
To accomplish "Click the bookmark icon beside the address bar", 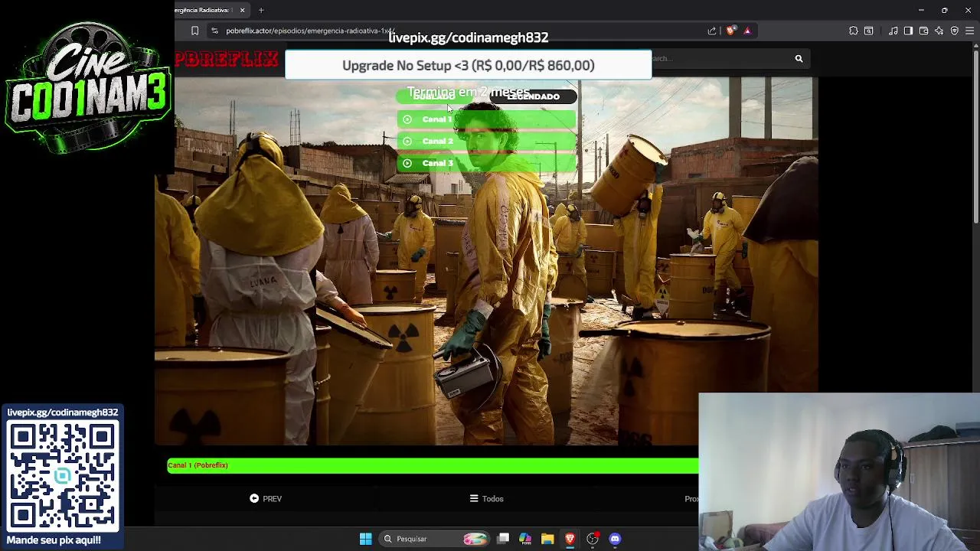I will (194, 31).
